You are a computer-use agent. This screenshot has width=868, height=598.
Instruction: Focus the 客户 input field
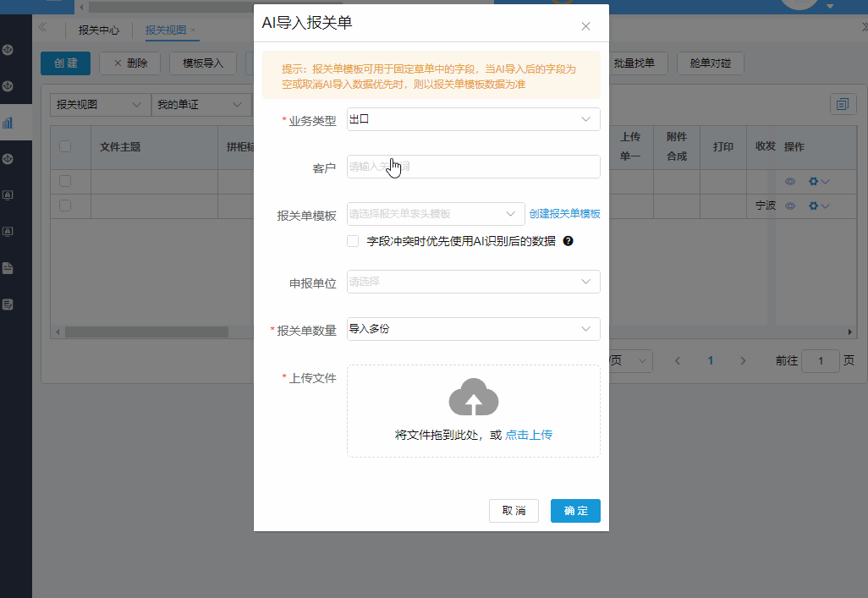tap(473, 167)
